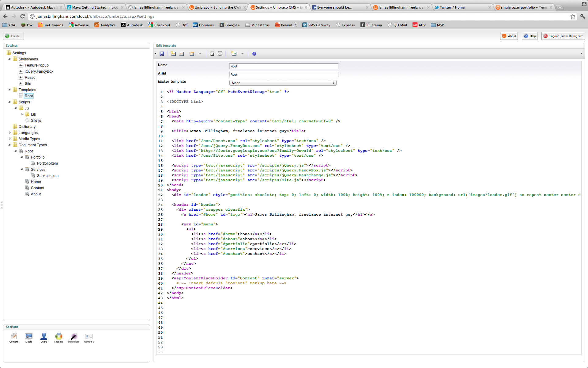588x368 pixels.
Task: Switch to Umbraco – Building the CWS tab
Action: tap(217, 7)
